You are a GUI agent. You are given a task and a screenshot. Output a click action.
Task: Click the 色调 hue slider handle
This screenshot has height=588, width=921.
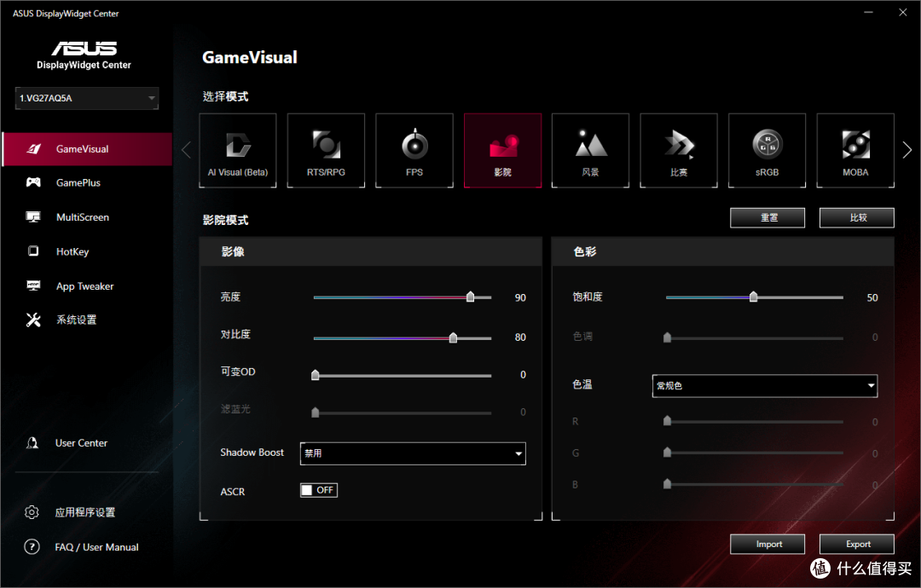pos(667,337)
